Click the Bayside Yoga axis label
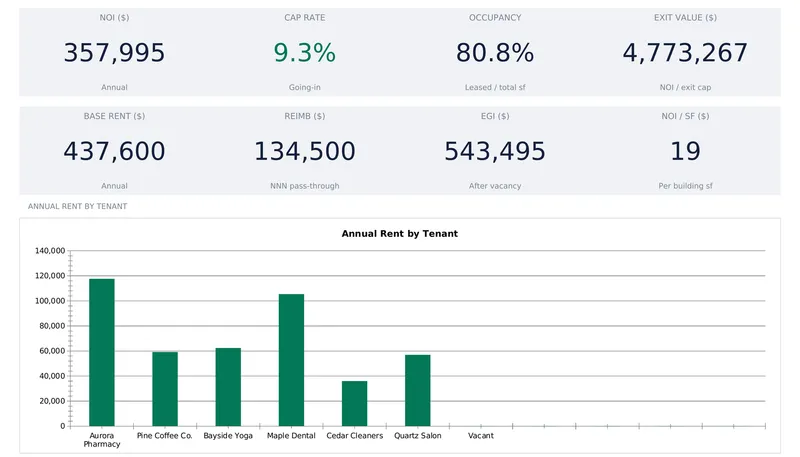800x457 pixels. pos(228,436)
